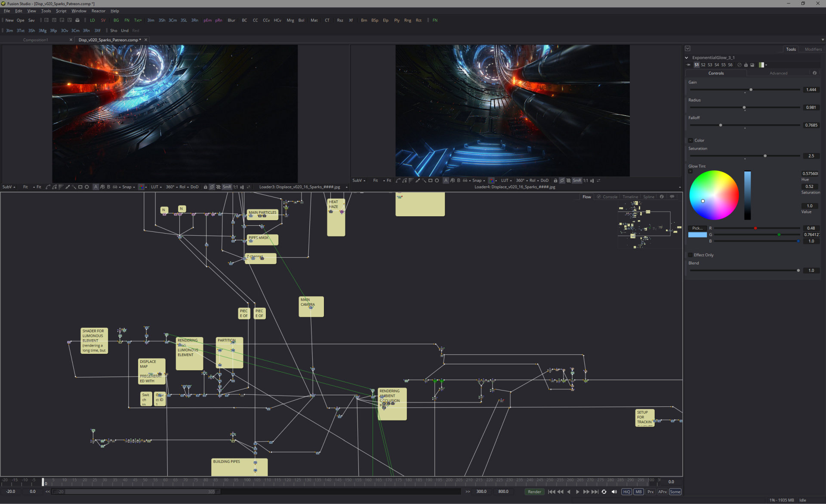Open LUT dropdown in left viewer
Image resolution: width=826 pixels, height=504 pixels.
point(156,187)
